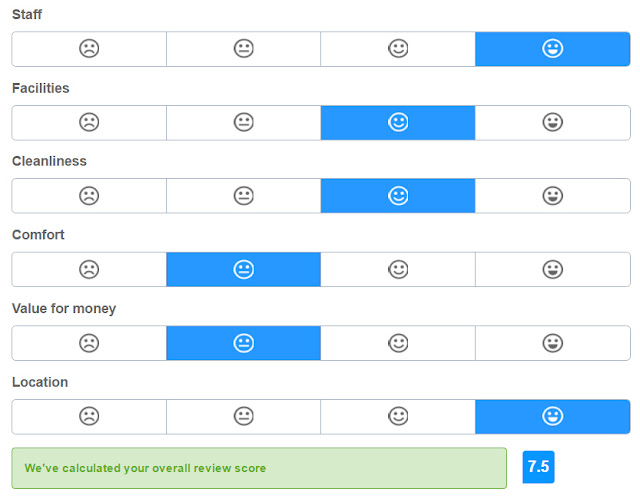This screenshot has width=640, height=502.
Task: Rate Value for money with grinning face
Action: [553, 343]
